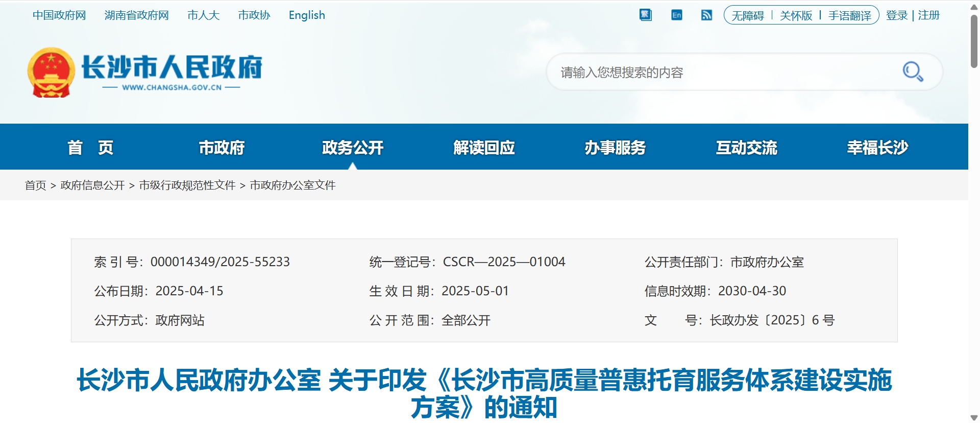Image resolution: width=980 pixels, height=423 pixels.
Task: Click the 注册 register link
Action: click(928, 15)
